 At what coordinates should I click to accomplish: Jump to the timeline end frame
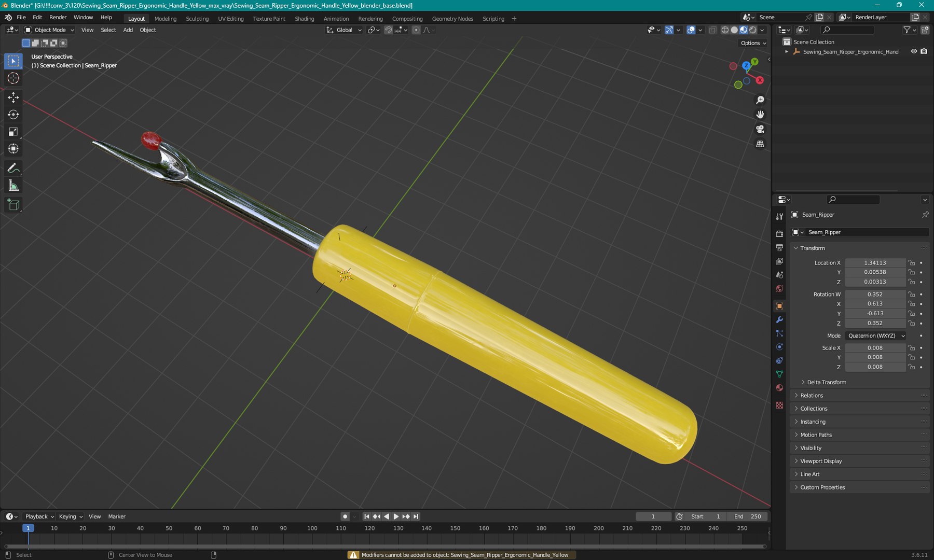click(416, 516)
